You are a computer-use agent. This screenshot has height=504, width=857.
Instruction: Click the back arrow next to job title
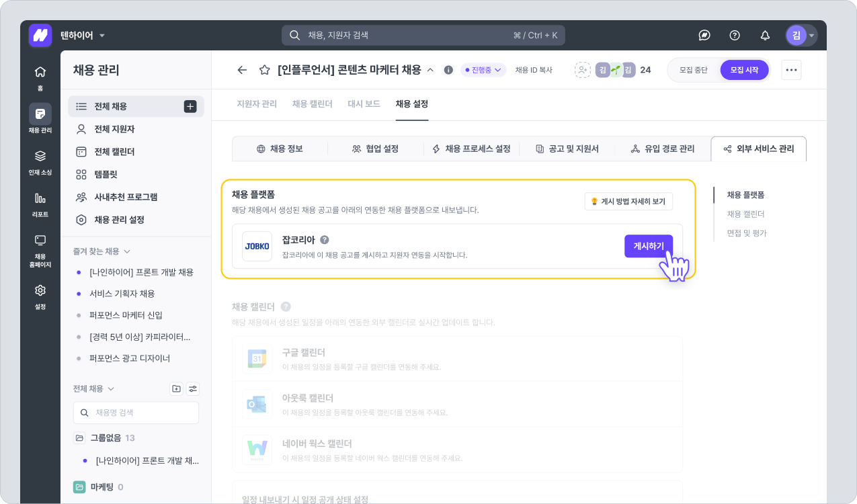click(x=242, y=70)
